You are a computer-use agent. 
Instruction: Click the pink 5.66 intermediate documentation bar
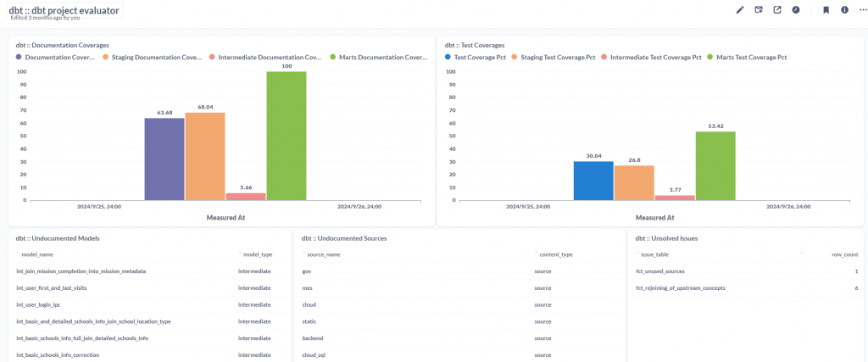(x=246, y=197)
